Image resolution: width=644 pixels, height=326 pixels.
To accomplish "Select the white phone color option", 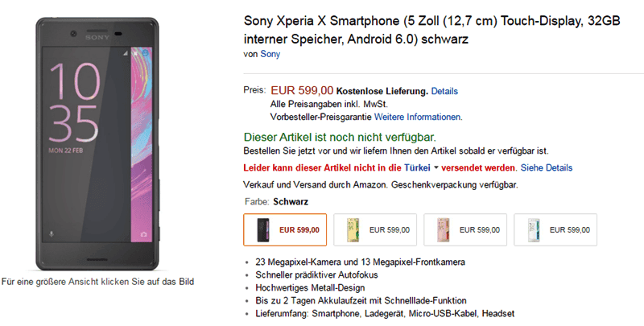I will click(x=554, y=230).
